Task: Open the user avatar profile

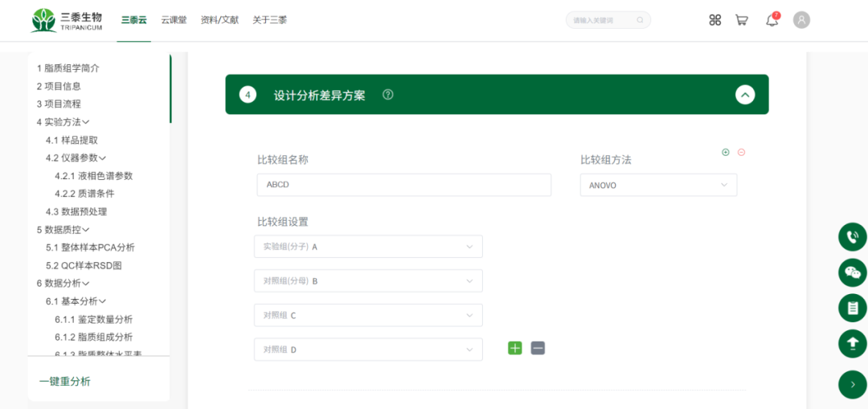Action: click(x=801, y=20)
